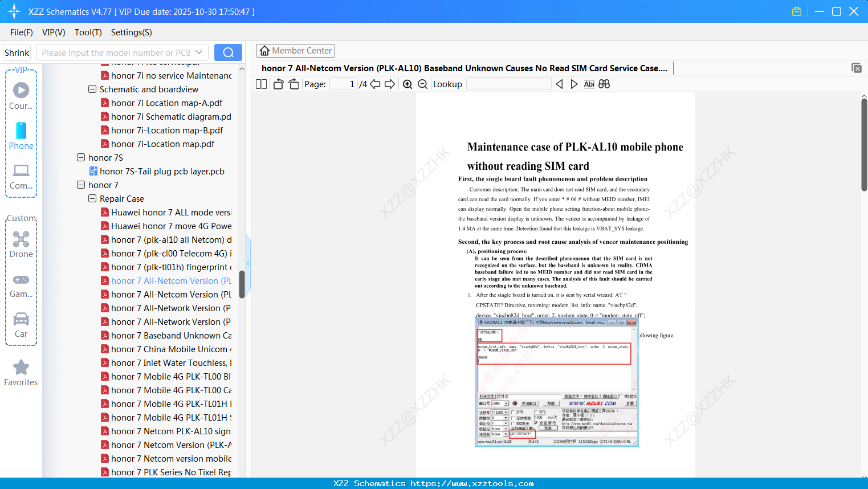The width and height of the screenshot is (868, 489).
Task: Open honor 7 (plk-al10 all Netcom) case
Action: [x=166, y=240]
